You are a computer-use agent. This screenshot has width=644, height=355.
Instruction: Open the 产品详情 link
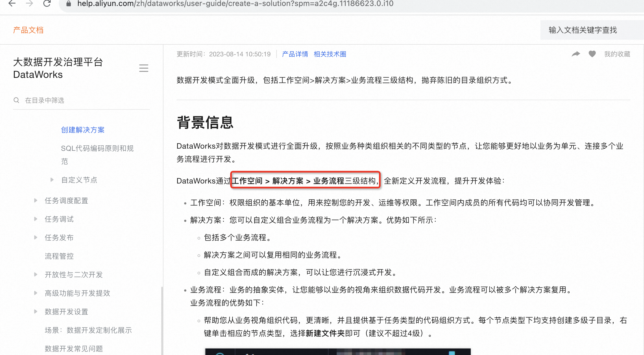coord(295,54)
